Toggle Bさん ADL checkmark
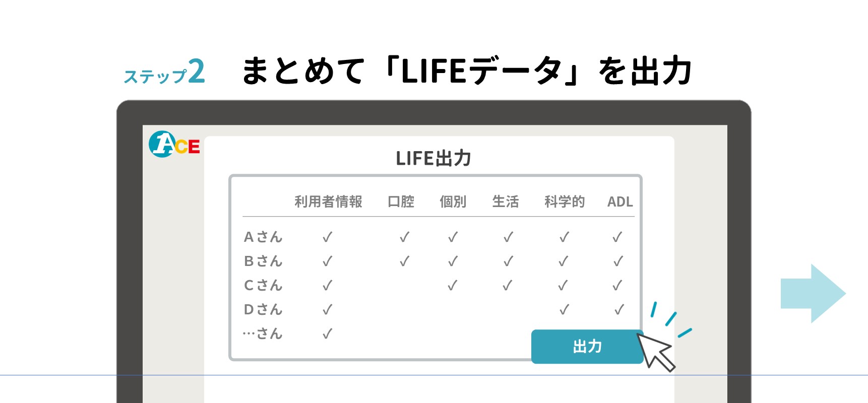This screenshot has height=403, width=868. pyautogui.click(x=618, y=261)
